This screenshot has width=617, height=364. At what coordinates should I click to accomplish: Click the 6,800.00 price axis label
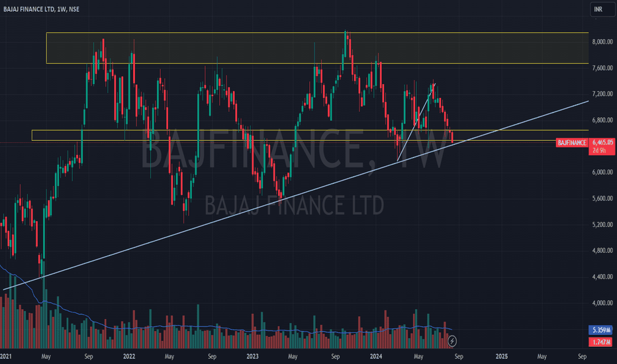602,120
